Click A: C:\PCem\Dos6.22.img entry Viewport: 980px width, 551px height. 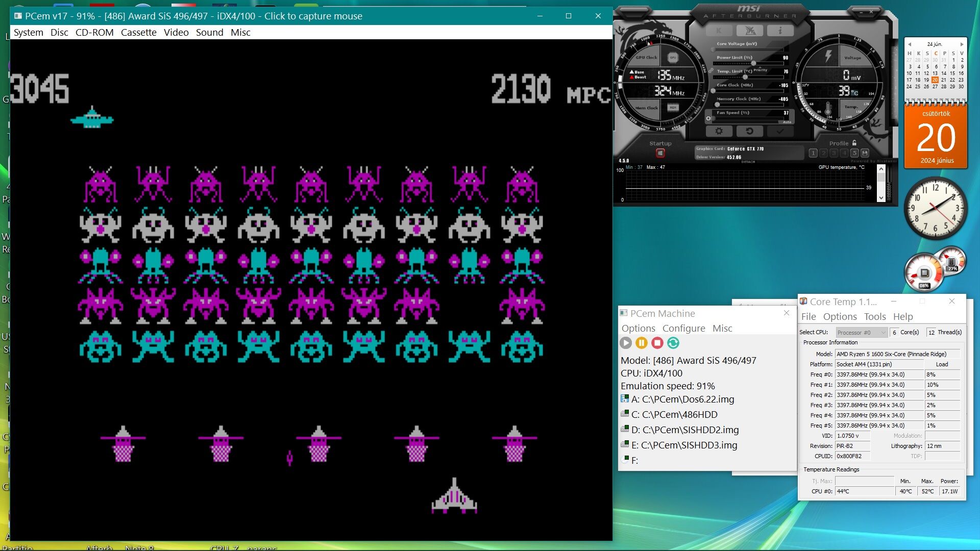point(682,399)
